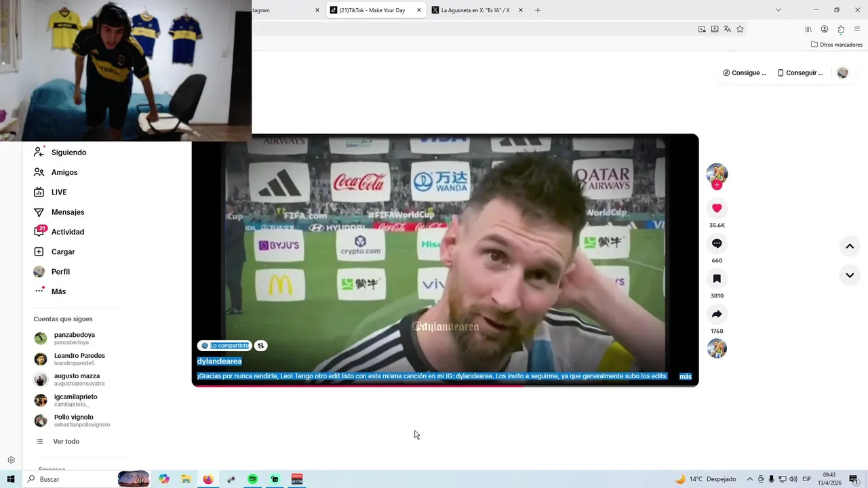
Task: Switch to La Agusneta en X tab
Action: tap(474, 10)
